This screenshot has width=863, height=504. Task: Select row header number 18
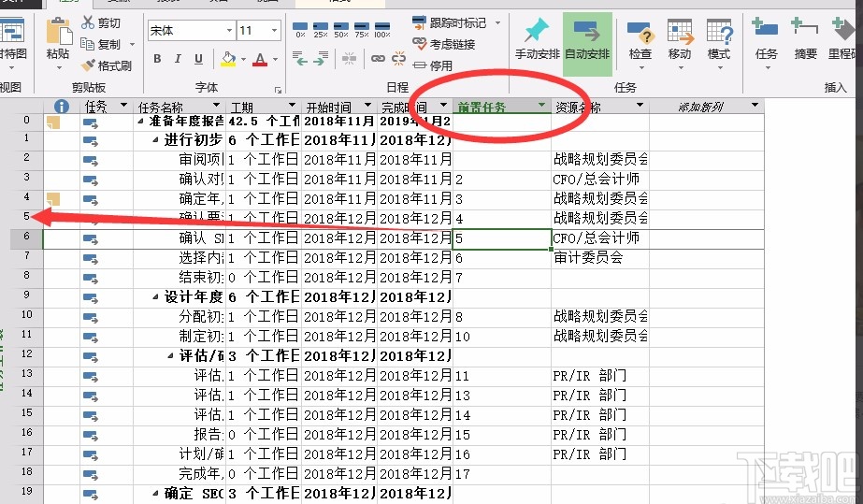pos(26,472)
